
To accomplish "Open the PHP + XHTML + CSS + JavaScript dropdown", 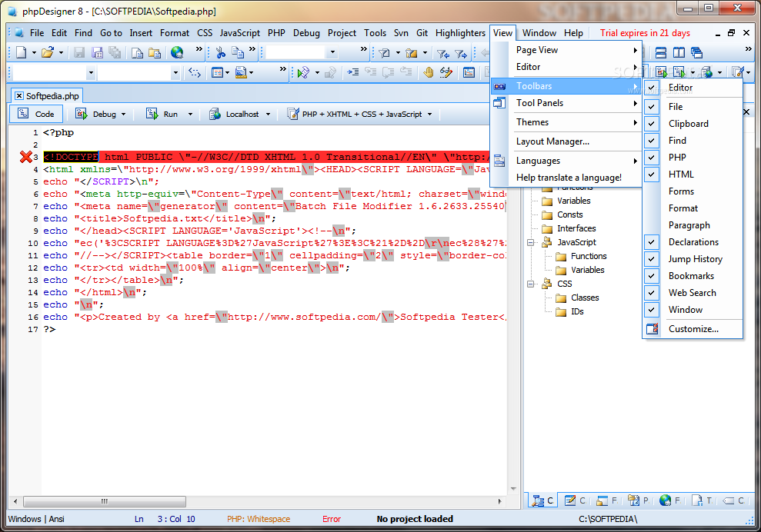I will click(x=430, y=115).
